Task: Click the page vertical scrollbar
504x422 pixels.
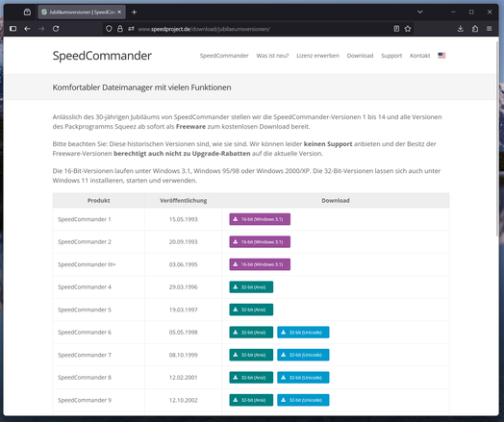Action: coord(497,138)
